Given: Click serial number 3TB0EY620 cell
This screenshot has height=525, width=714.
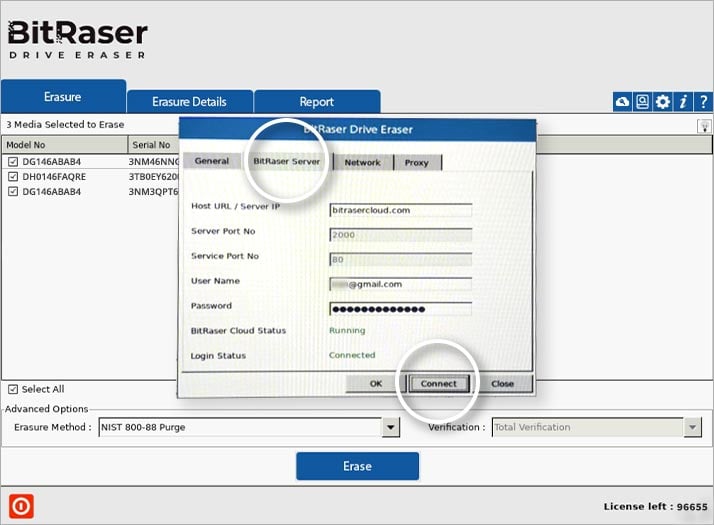Looking at the screenshot, I should pos(153,177).
